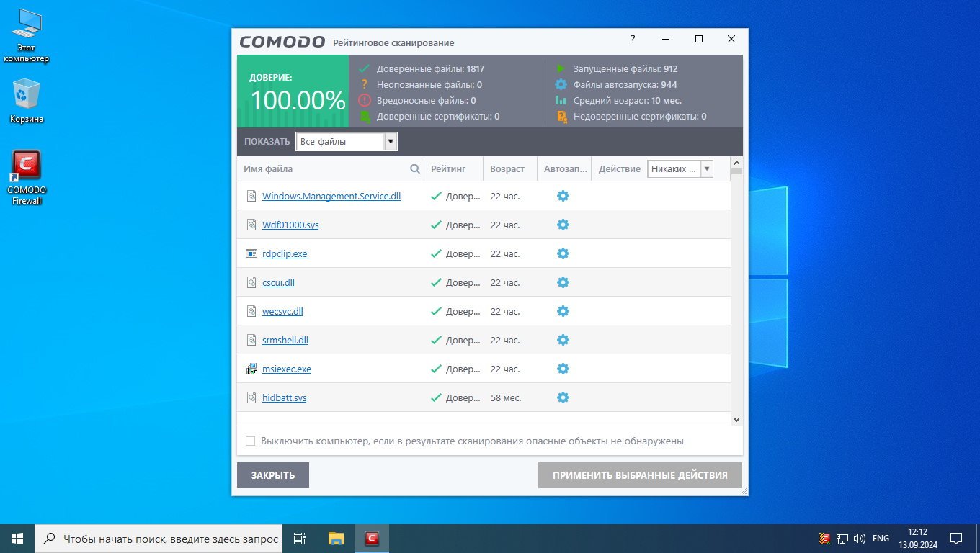
Task: Open Windows.Management.Service.dll file link
Action: [x=331, y=196]
